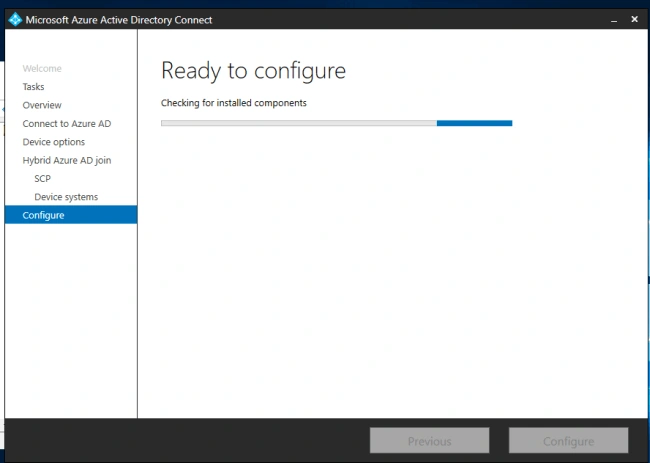Select Connect to Azure AD step
Image resolution: width=650 pixels, height=463 pixels.
coord(67,124)
